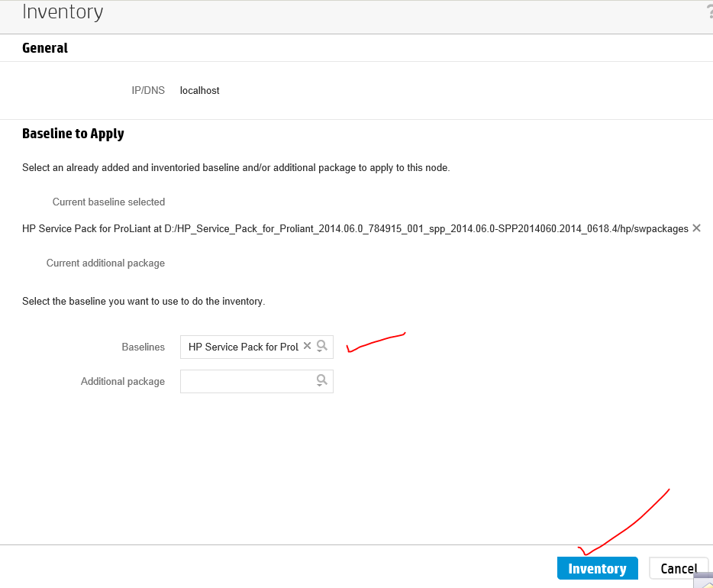Click the Current additional package label
Image resolution: width=713 pixels, height=588 pixels.
point(105,263)
